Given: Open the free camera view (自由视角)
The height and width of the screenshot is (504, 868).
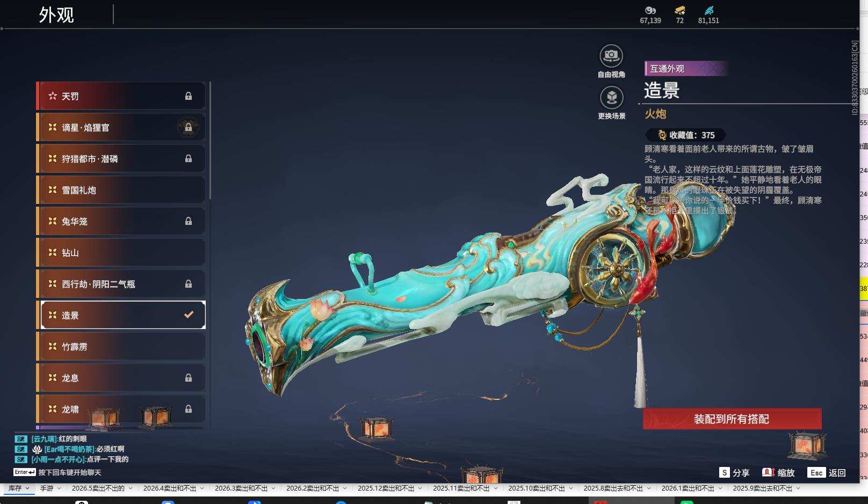Looking at the screenshot, I should [x=611, y=56].
